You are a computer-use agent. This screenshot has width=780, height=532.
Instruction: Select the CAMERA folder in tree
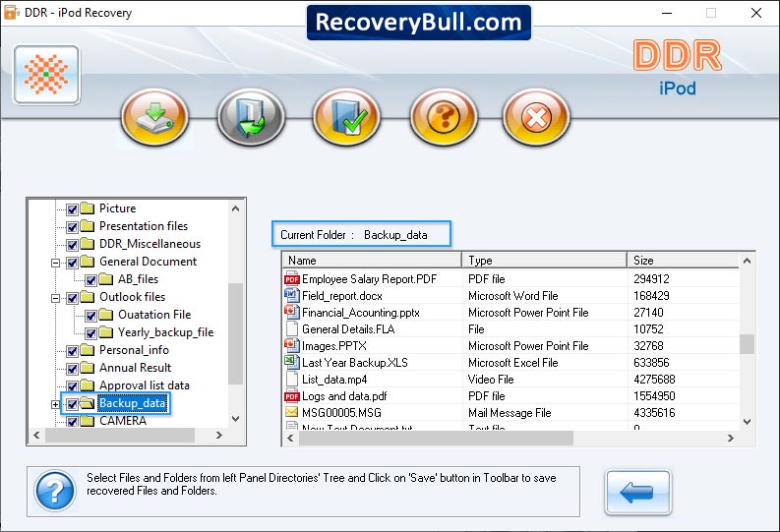click(123, 421)
